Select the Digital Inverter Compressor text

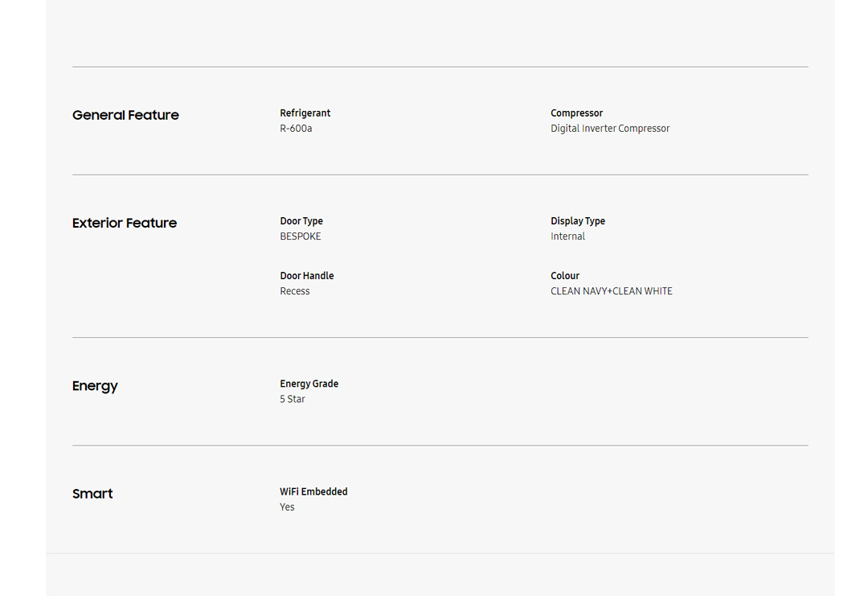pos(610,129)
